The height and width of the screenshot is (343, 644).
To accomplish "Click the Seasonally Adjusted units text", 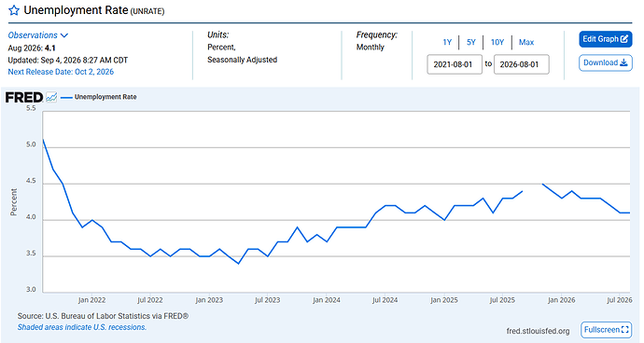I will [243, 60].
